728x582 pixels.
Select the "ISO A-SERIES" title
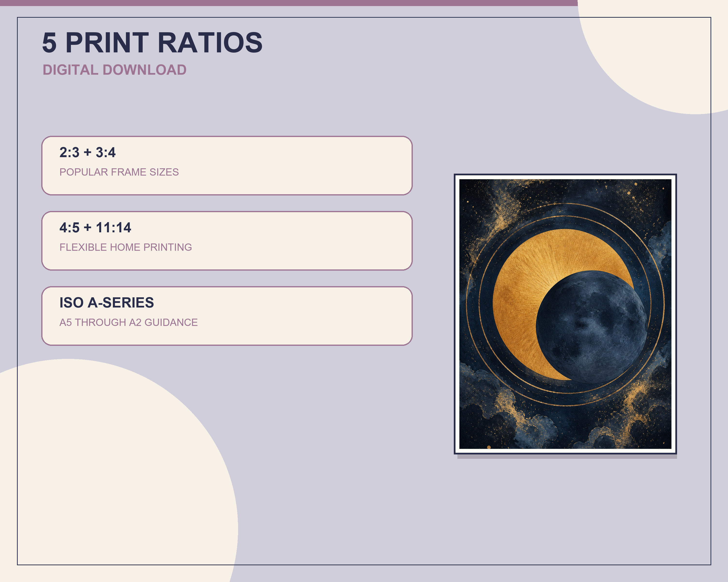107,303
